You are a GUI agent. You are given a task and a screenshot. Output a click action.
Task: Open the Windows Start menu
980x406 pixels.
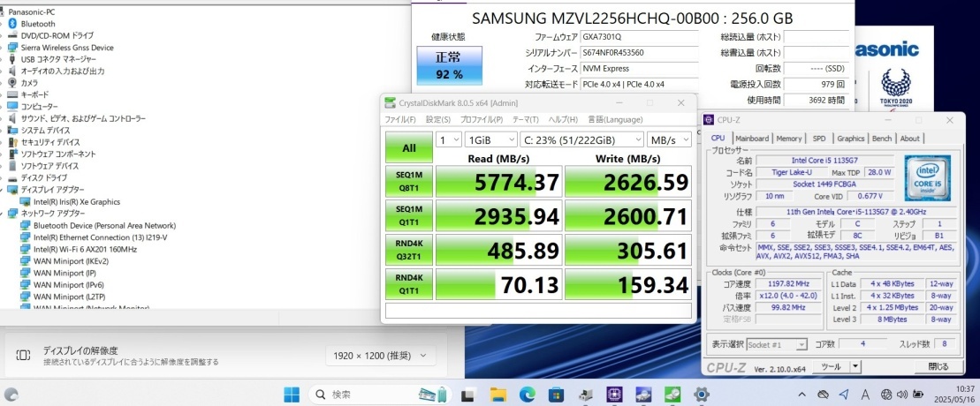click(x=292, y=395)
